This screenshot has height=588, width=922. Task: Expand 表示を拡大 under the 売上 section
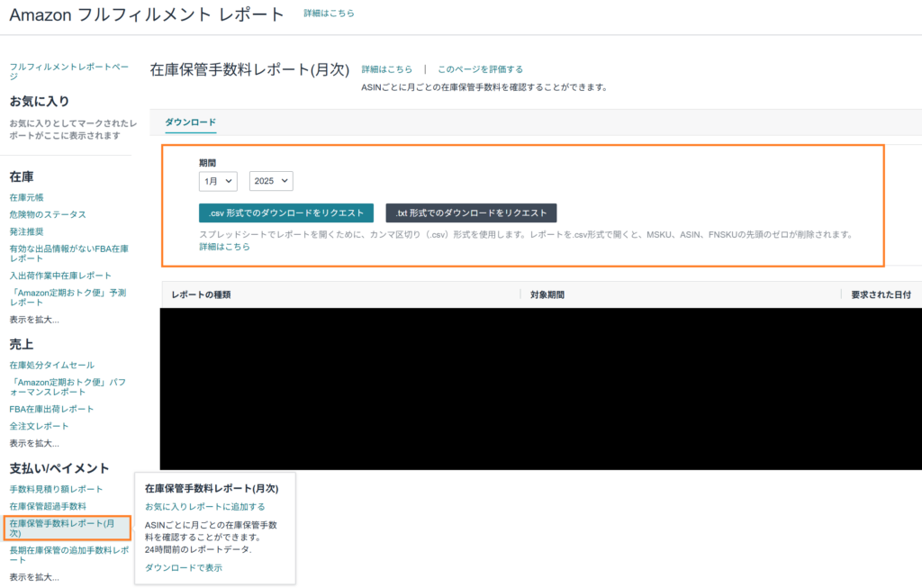[34, 443]
